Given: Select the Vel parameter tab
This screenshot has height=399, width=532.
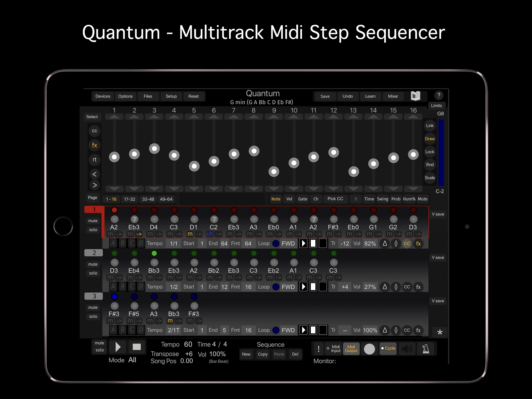Looking at the screenshot, I should 289,199.
